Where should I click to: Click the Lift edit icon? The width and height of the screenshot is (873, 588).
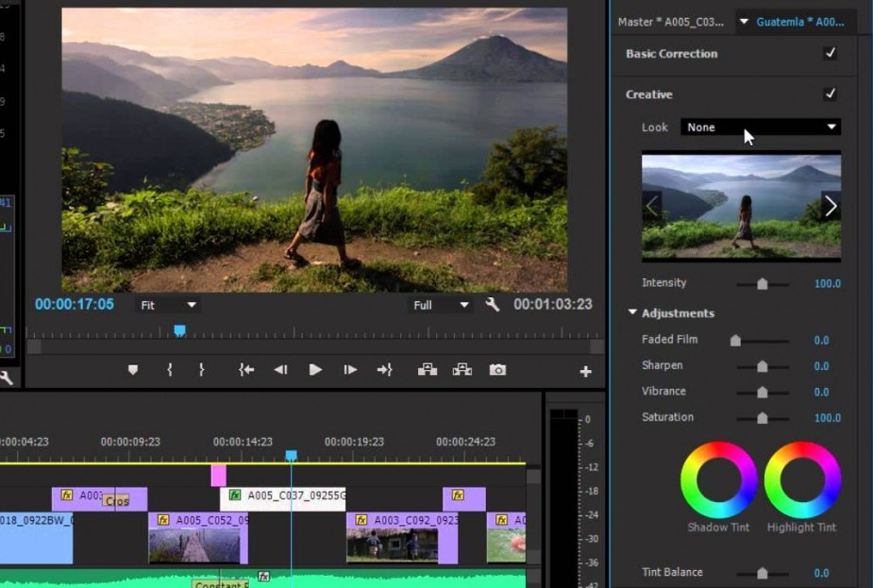pos(428,370)
